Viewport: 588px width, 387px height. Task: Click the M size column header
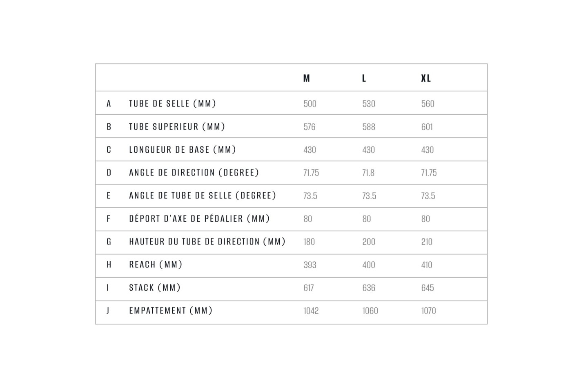(x=307, y=78)
